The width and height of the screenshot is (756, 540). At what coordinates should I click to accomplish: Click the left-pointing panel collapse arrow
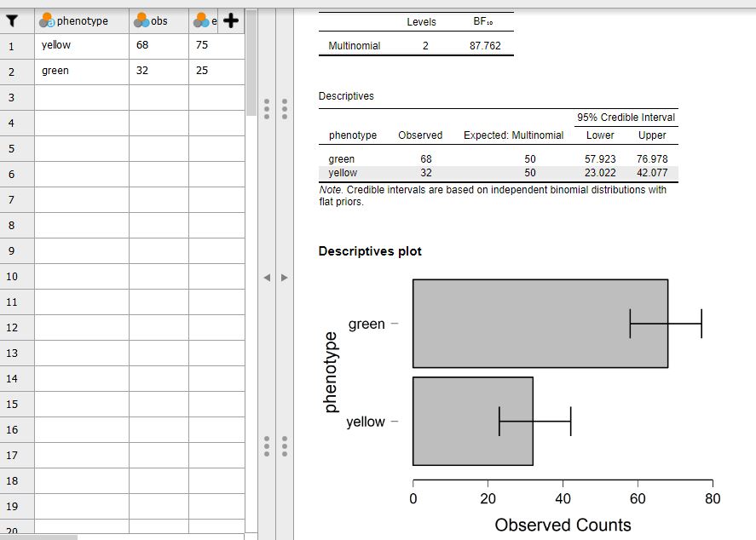(267, 278)
